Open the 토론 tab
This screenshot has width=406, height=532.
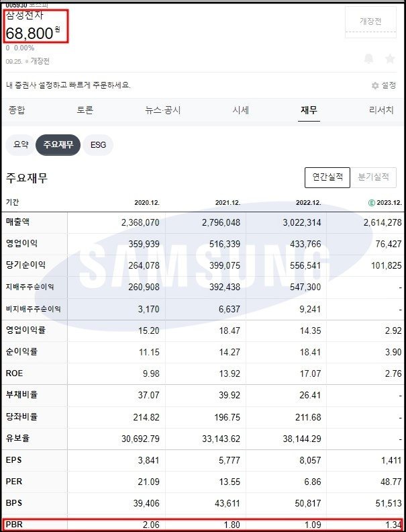point(85,110)
